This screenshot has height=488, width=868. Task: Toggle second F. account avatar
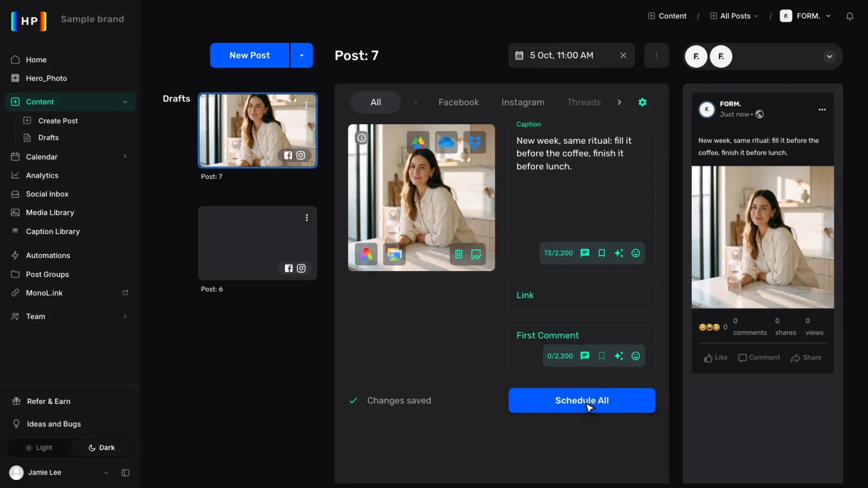point(721,56)
